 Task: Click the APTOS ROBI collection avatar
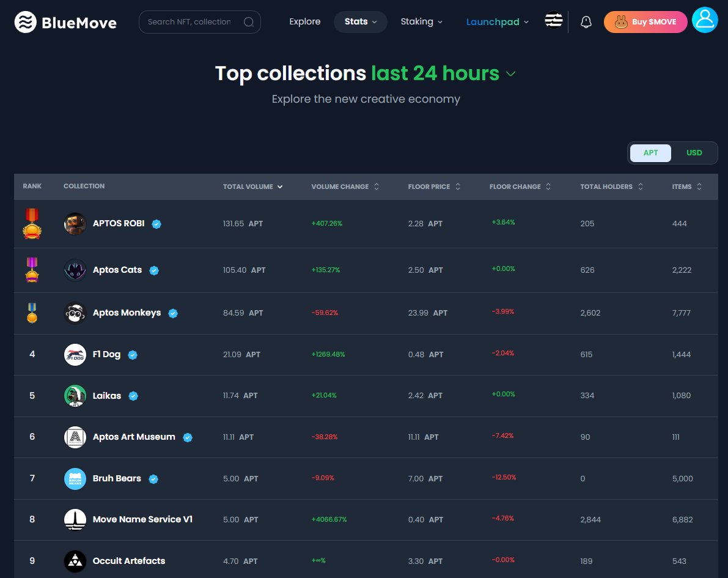(75, 223)
